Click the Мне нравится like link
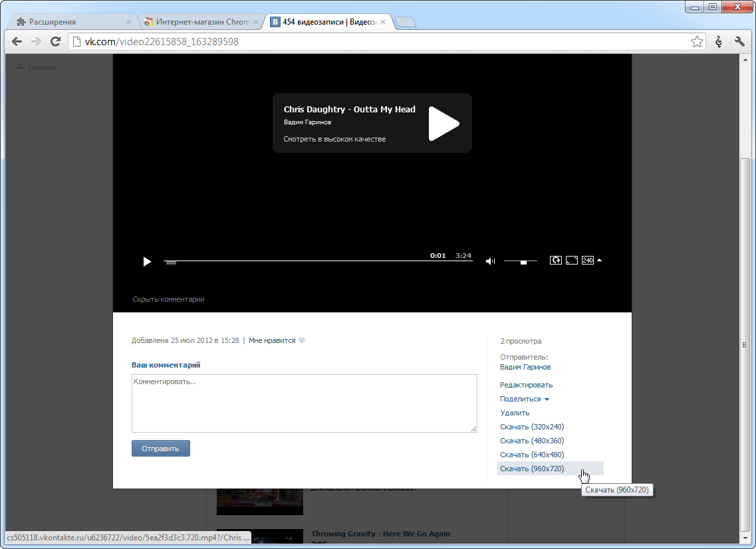 [272, 340]
